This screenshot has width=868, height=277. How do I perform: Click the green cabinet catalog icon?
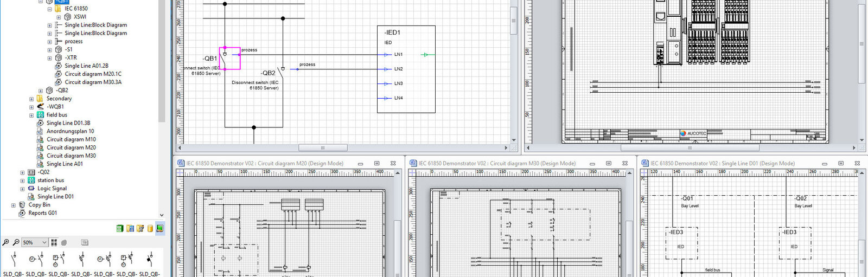coord(120,229)
